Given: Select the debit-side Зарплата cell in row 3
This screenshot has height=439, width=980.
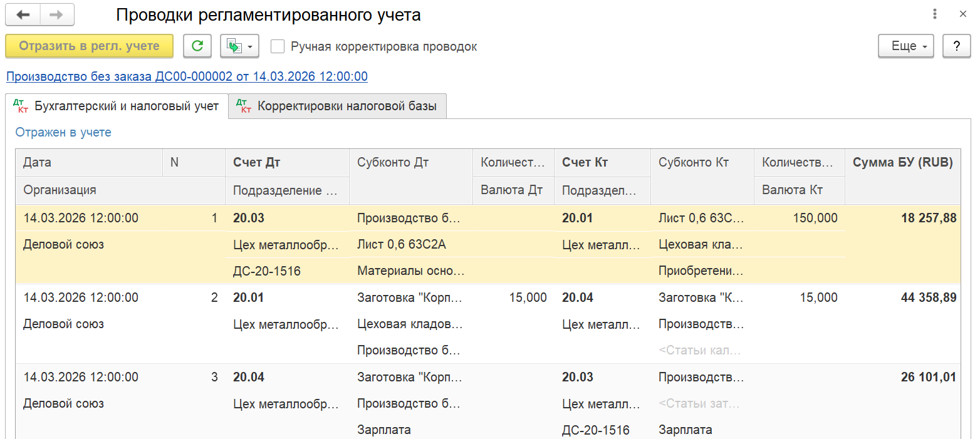Looking at the screenshot, I should [x=411, y=430].
